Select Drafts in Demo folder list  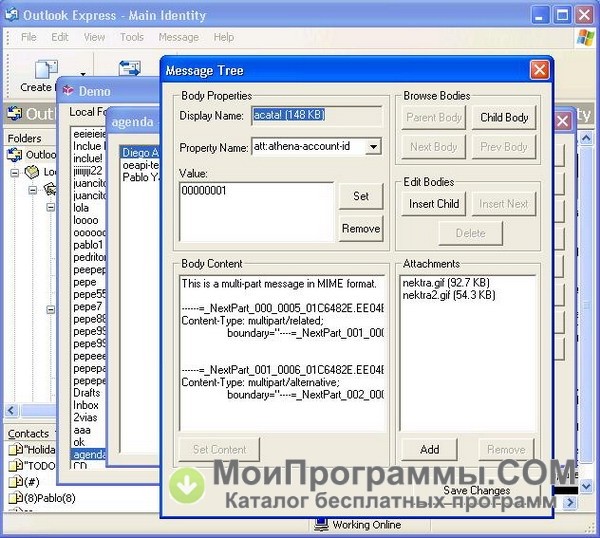pyautogui.click(x=86, y=393)
